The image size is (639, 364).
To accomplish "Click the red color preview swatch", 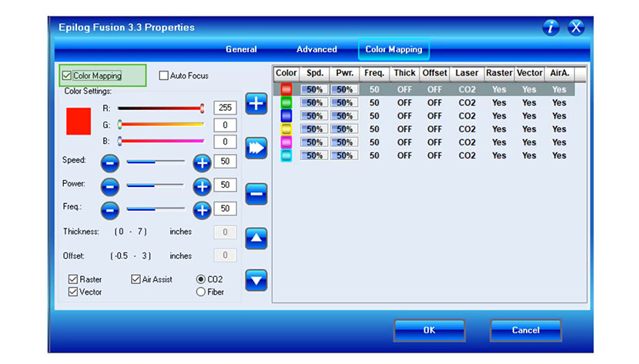I will click(79, 122).
